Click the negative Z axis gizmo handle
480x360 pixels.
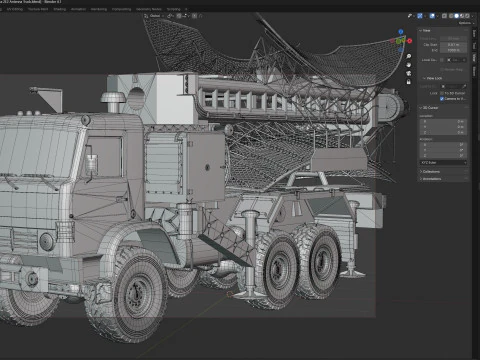point(401,50)
